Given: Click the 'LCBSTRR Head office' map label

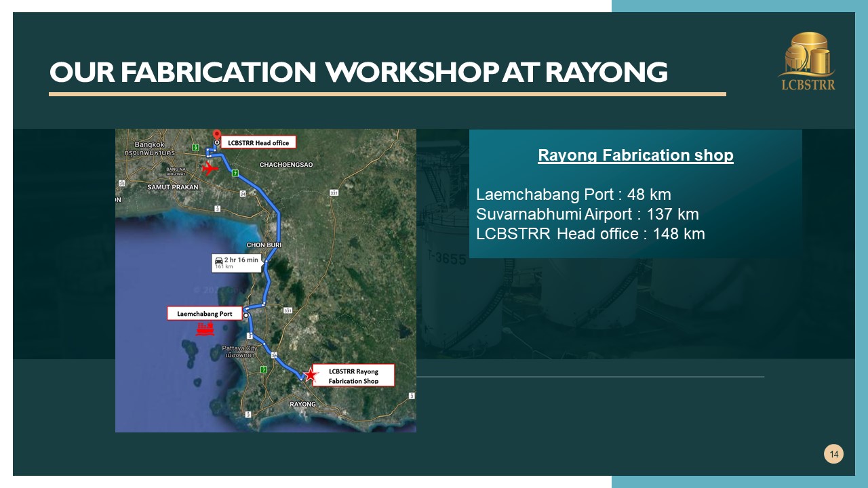Looking at the screenshot, I should [x=258, y=143].
